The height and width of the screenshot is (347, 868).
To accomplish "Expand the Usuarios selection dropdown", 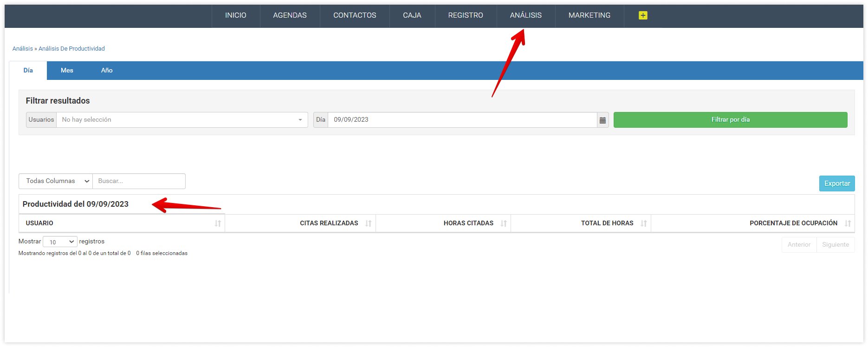I will tap(181, 120).
